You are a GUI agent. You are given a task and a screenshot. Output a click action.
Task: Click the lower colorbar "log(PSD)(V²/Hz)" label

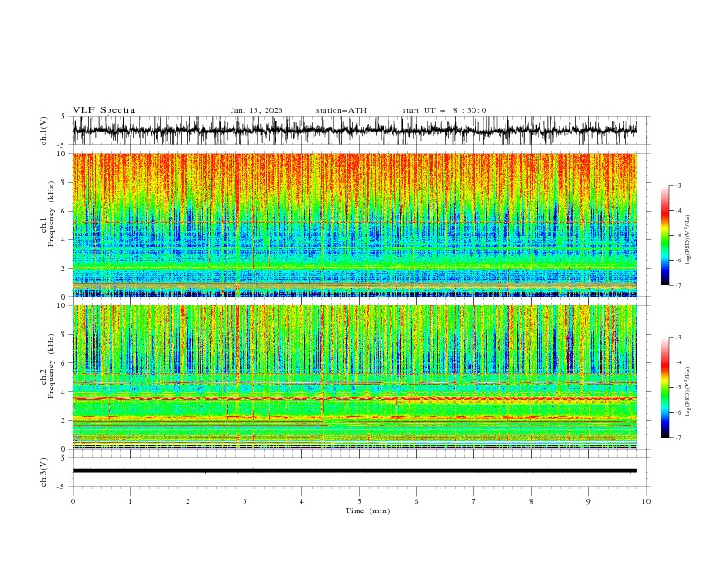click(688, 392)
